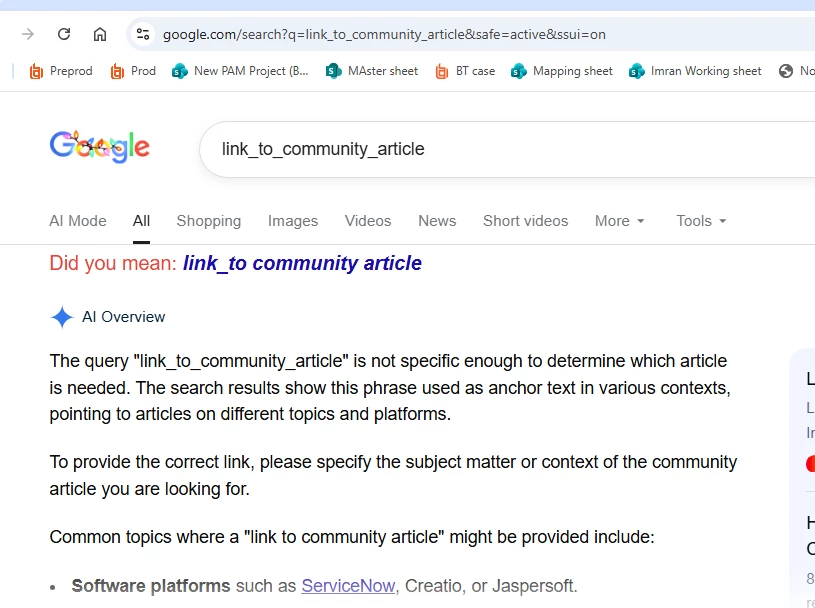Click the "Did you mean:" label
Screen dimensions: 815x608
(113, 263)
